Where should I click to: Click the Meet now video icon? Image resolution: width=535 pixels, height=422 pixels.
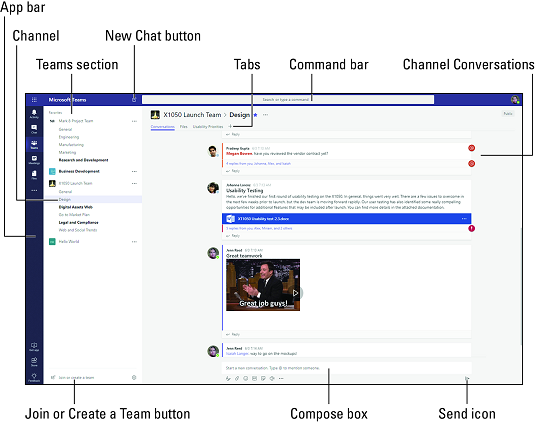pyautogui.click(x=272, y=378)
